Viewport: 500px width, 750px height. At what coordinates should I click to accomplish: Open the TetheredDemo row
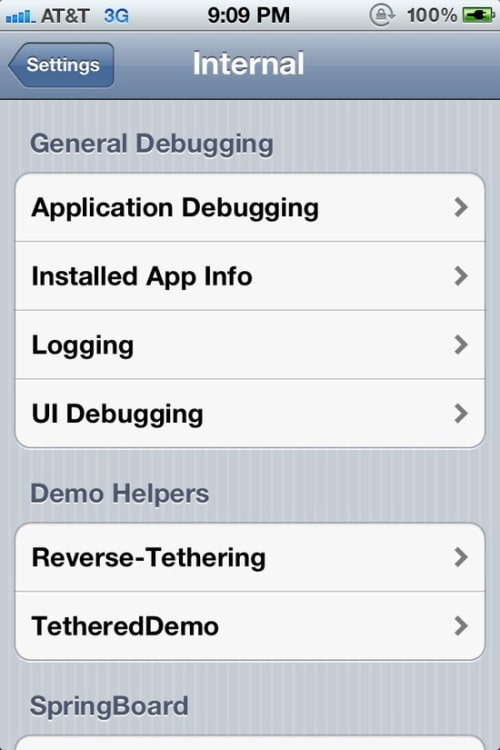coord(250,626)
